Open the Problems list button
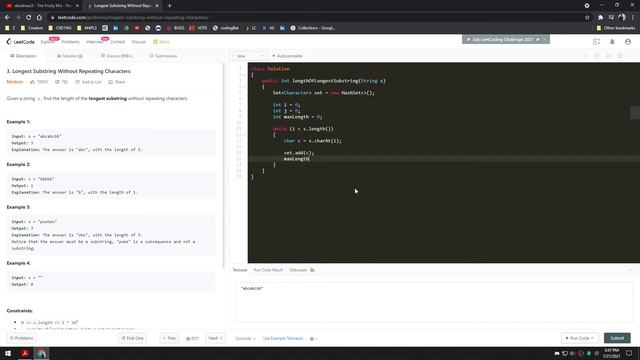Screen dimensions: 640x360 pyautogui.click(x=21, y=338)
